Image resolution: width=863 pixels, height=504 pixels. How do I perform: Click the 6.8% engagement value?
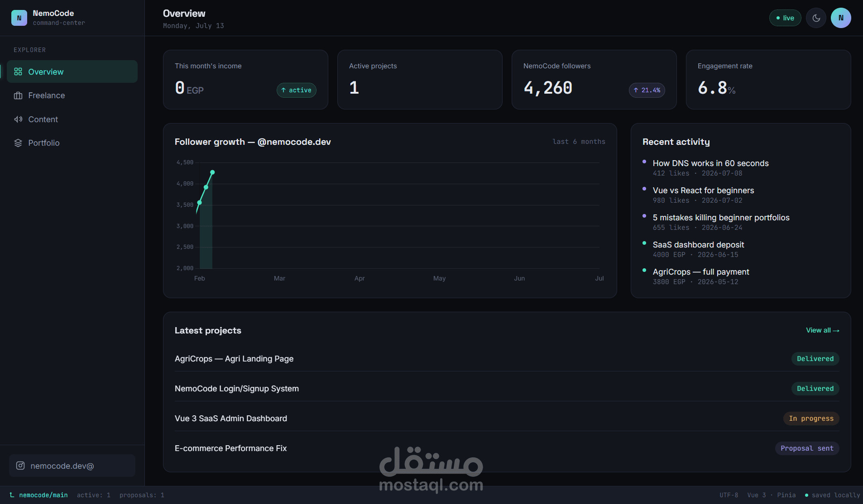[x=716, y=88]
